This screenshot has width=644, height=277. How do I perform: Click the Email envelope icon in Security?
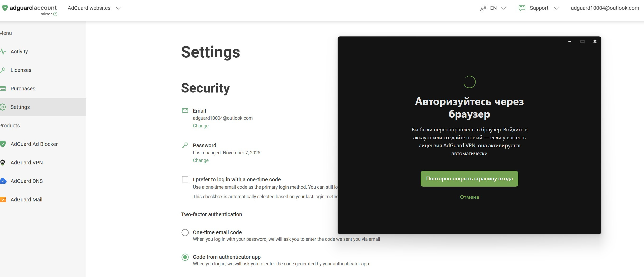(185, 110)
